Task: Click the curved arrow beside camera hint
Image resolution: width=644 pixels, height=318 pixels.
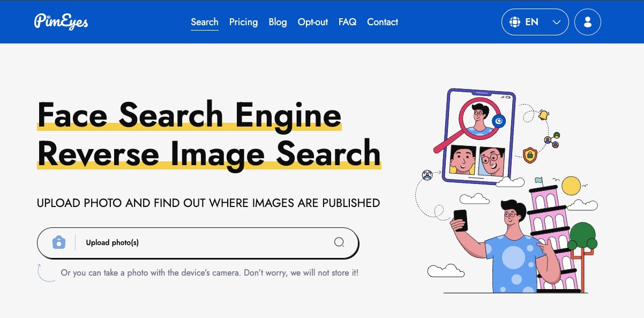Action: point(45,272)
